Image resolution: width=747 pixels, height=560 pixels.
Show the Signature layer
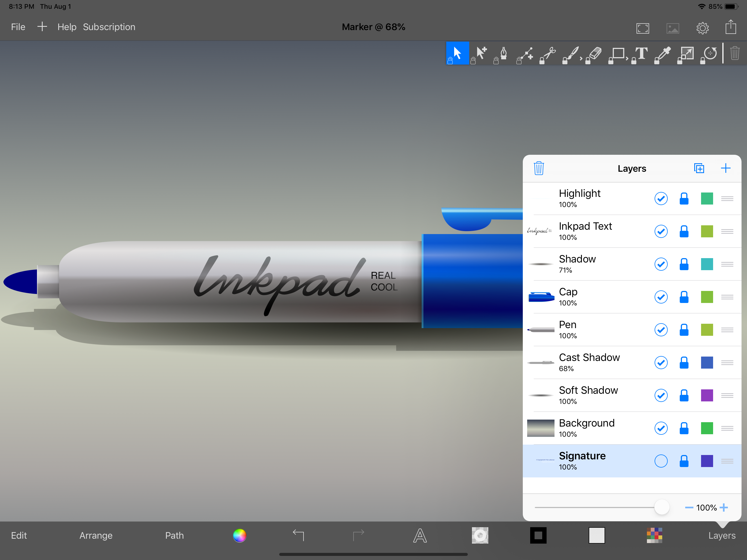pos(661,461)
